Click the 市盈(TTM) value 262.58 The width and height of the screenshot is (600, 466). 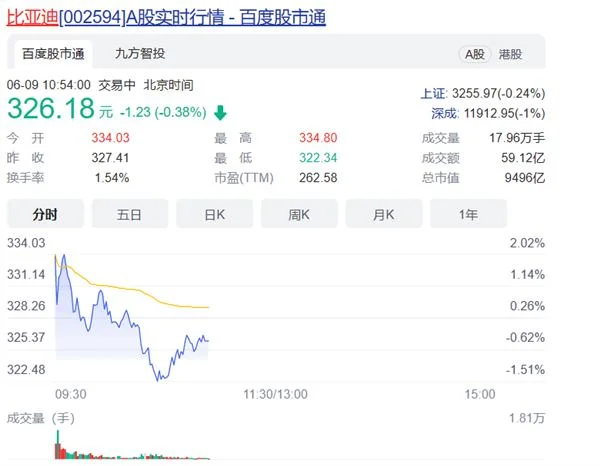pos(318,178)
